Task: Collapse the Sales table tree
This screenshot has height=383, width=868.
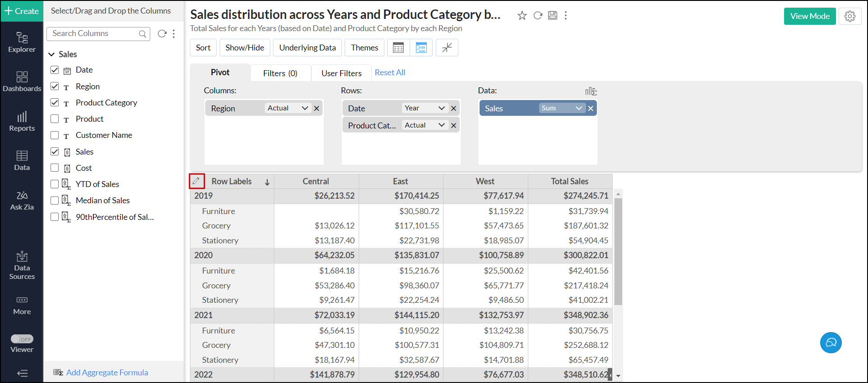Action: [51, 55]
